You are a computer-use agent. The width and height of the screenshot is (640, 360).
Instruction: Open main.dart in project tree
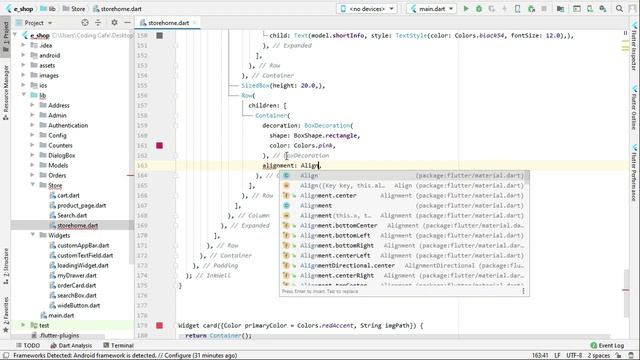pos(61,315)
